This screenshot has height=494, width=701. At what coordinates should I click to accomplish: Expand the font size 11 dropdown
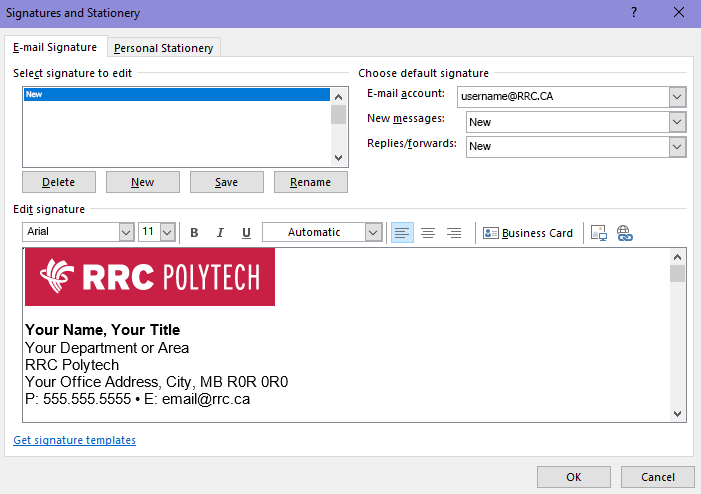(x=167, y=232)
